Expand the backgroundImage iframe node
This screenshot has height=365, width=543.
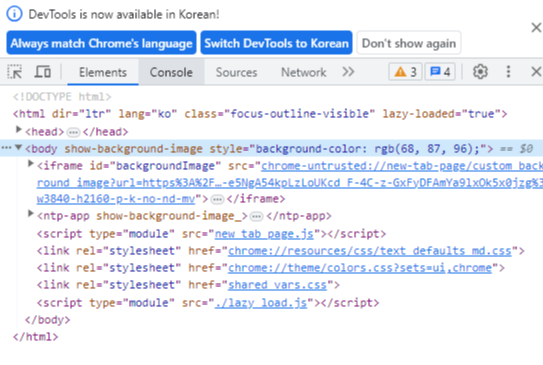pos(31,164)
